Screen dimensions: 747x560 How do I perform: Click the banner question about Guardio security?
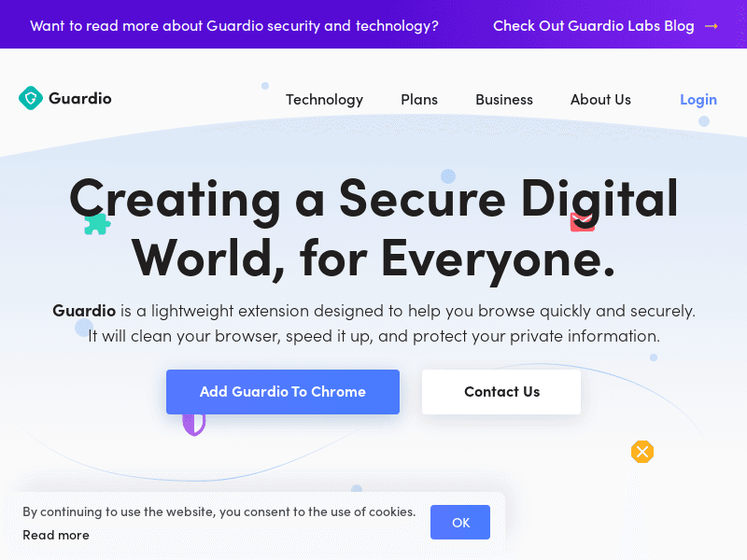234,26
